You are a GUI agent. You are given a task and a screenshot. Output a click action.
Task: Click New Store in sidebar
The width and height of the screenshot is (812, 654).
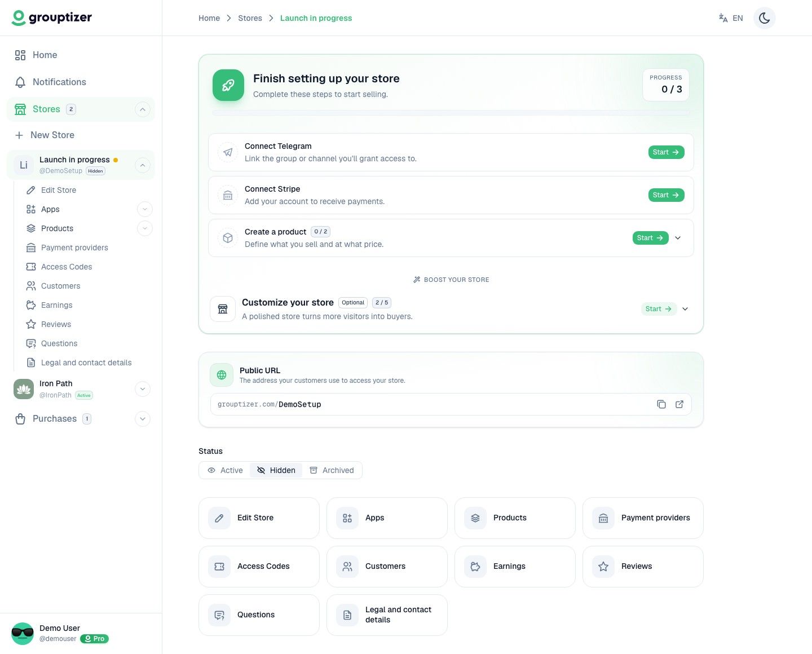pyautogui.click(x=81, y=135)
